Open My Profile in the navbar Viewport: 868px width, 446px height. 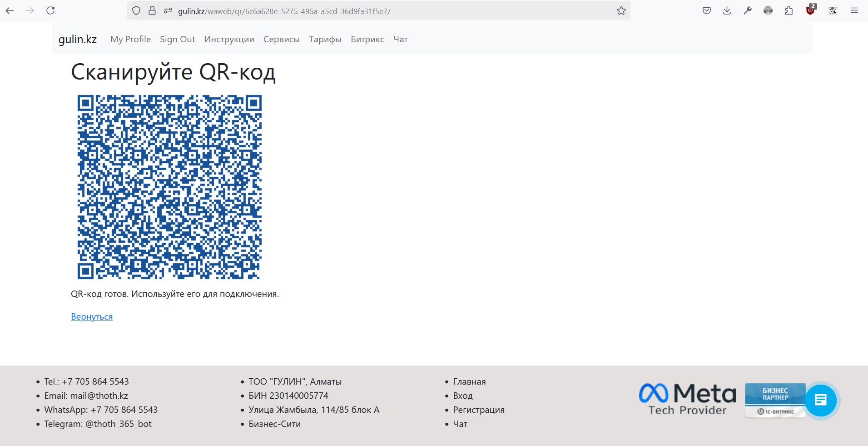(x=130, y=40)
